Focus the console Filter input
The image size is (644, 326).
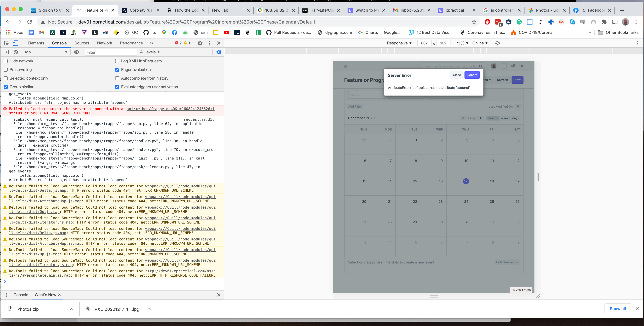point(111,52)
